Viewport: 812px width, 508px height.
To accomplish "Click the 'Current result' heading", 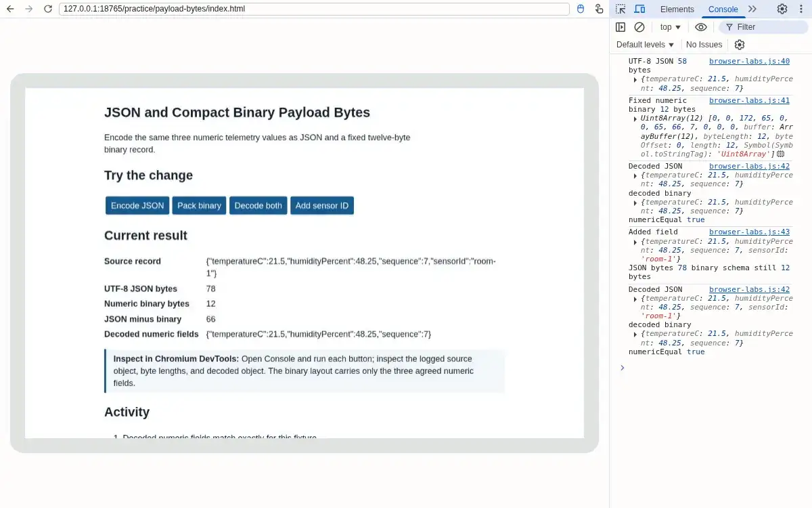I will click(x=145, y=236).
